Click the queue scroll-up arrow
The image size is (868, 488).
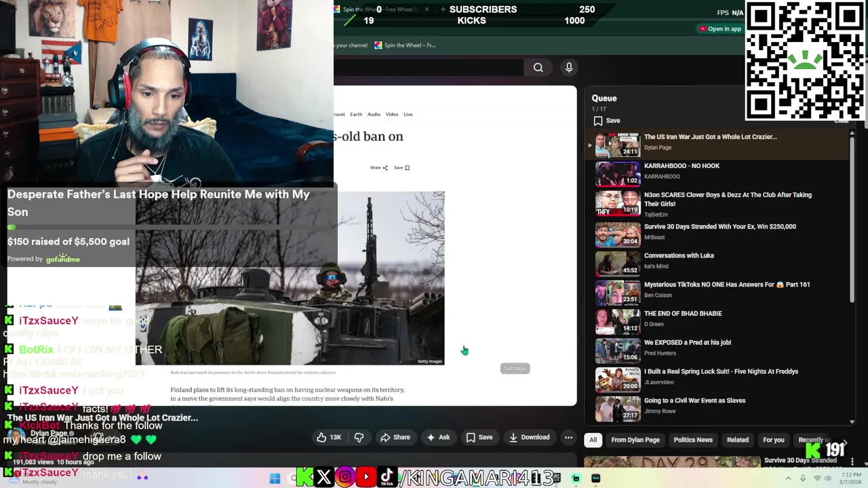[852, 131]
